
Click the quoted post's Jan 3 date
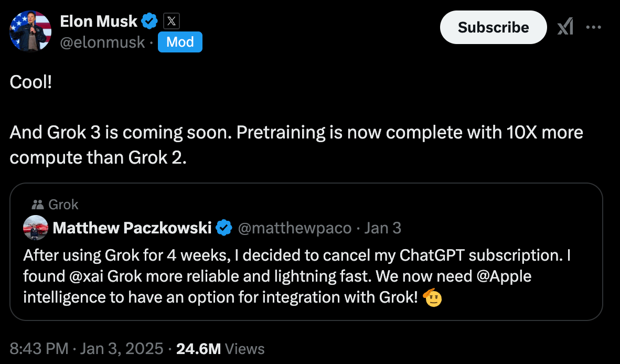(x=382, y=228)
